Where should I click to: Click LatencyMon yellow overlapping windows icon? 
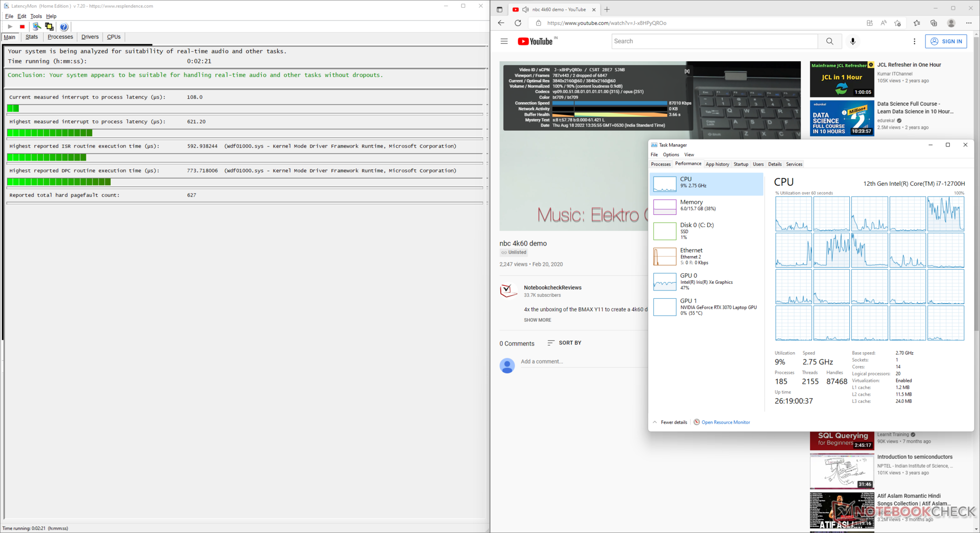coord(50,27)
